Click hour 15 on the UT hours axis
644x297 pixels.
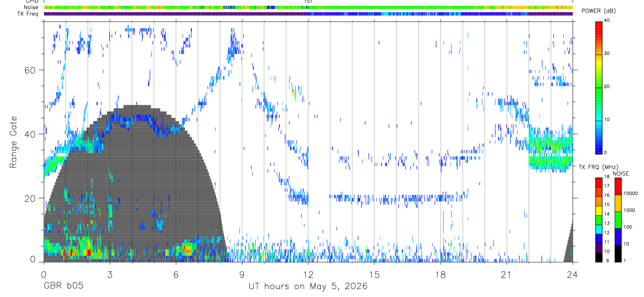374,274
